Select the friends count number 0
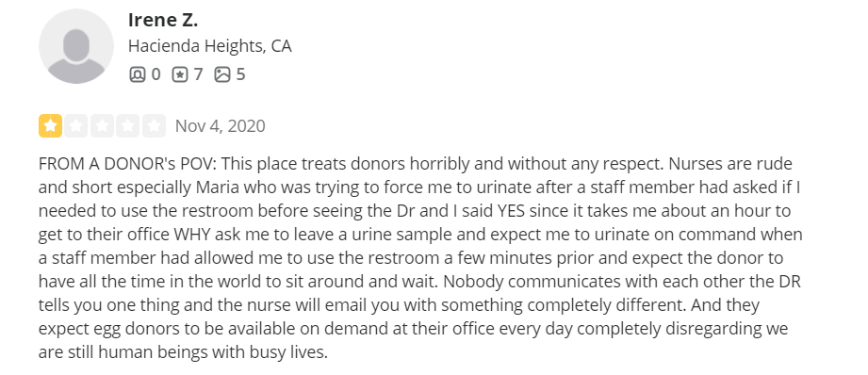This screenshot has height=375, width=868. tap(156, 74)
